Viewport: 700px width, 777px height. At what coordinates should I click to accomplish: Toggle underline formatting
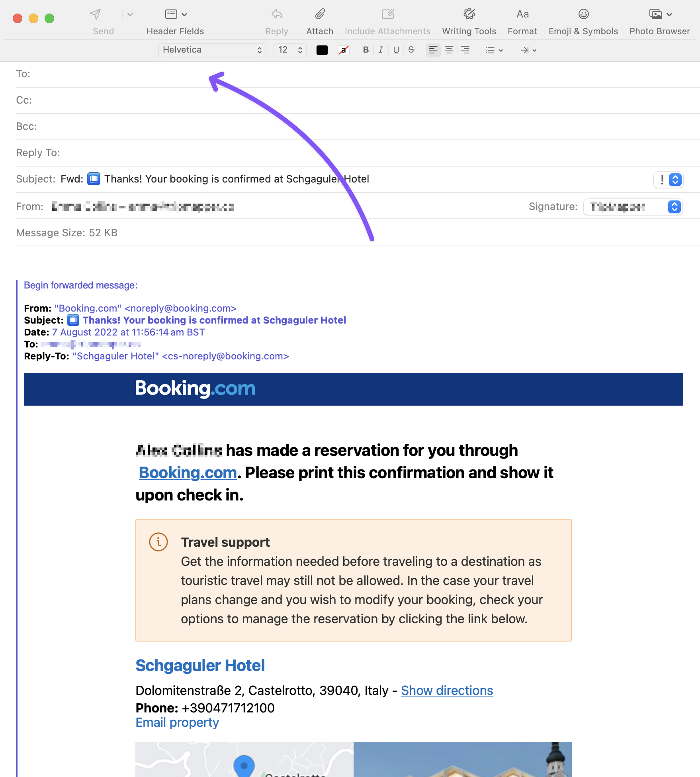(396, 50)
